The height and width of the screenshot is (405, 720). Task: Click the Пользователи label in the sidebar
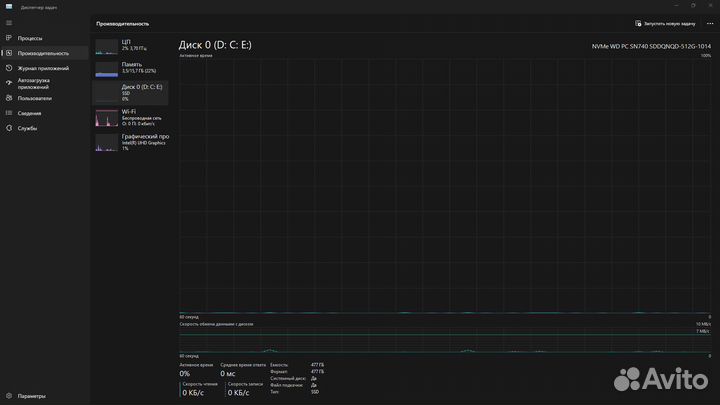pyautogui.click(x=36, y=98)
